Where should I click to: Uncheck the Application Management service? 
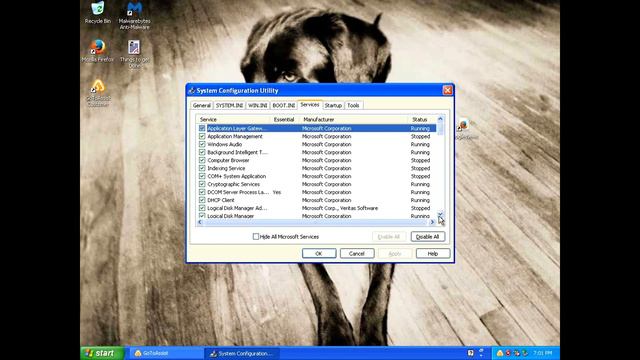pyautogui.click(x=202, y=136)
